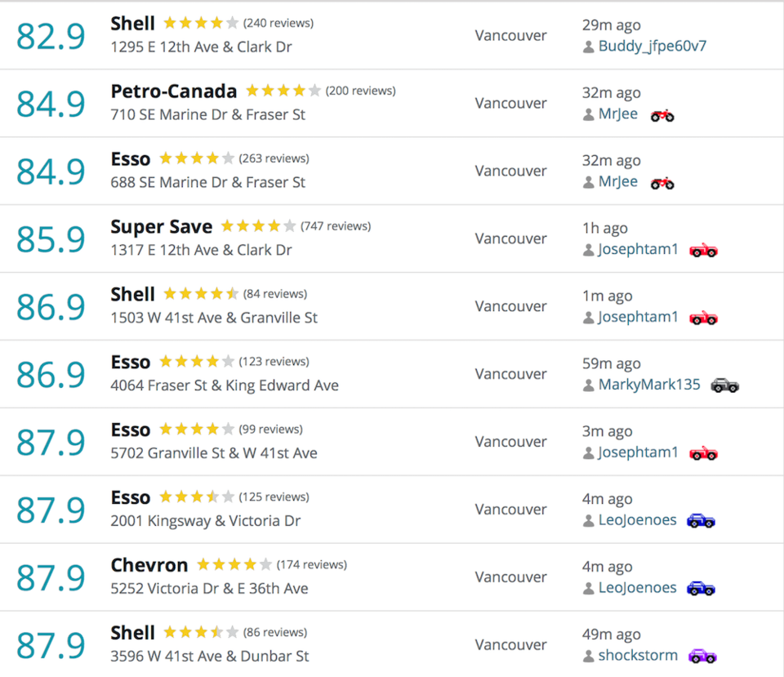
Task: Open the Chevron station on Victoria Dr
Action: (149, 565)
